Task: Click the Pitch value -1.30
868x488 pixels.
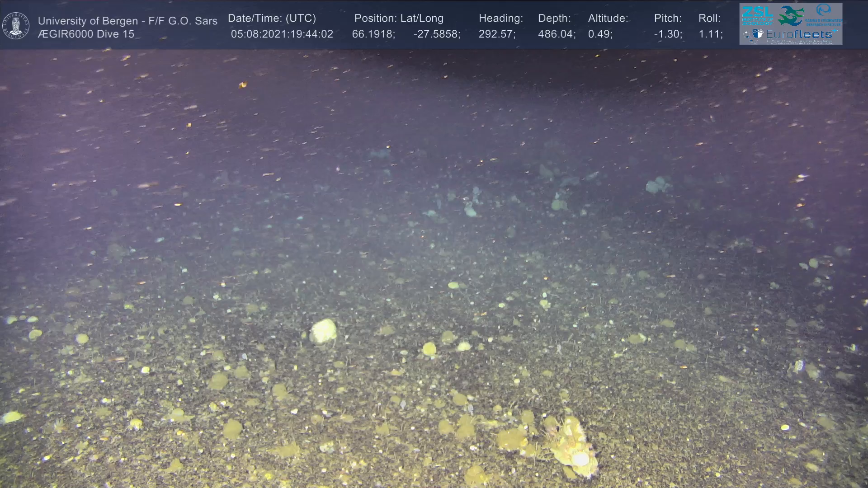Action: pos(668,34)
